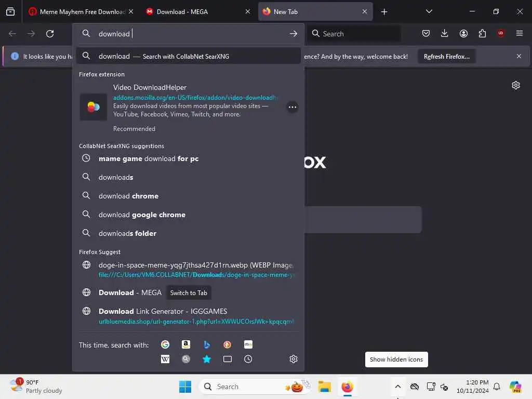Viewport: 532px width, 399px height.
Task: Reload the current page
Action: [x=50, y=34]
